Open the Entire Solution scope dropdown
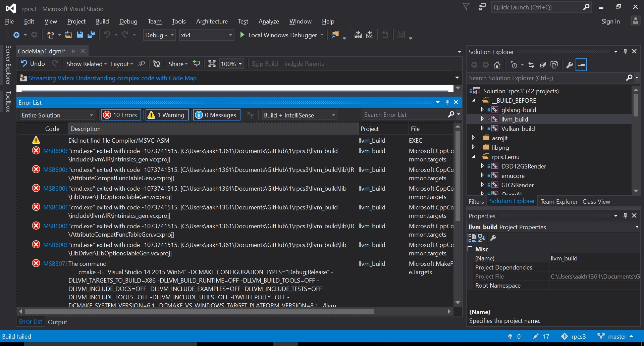 tap(57, 115)
